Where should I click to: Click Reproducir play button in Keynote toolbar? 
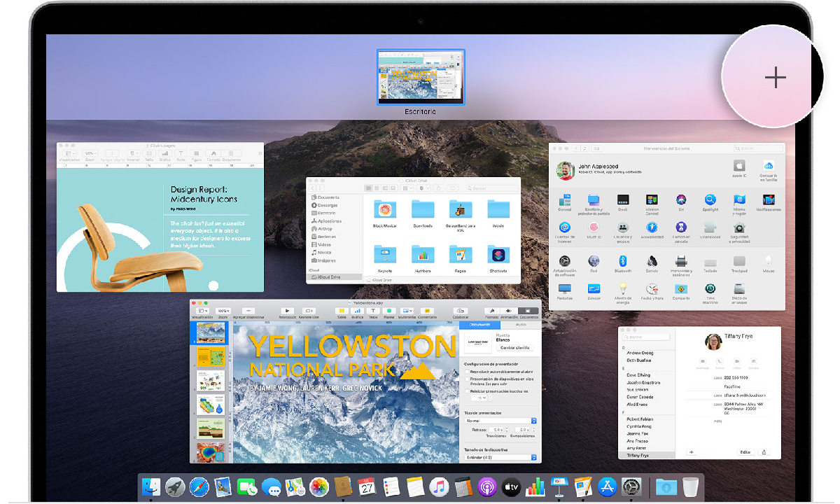(286, 310)
